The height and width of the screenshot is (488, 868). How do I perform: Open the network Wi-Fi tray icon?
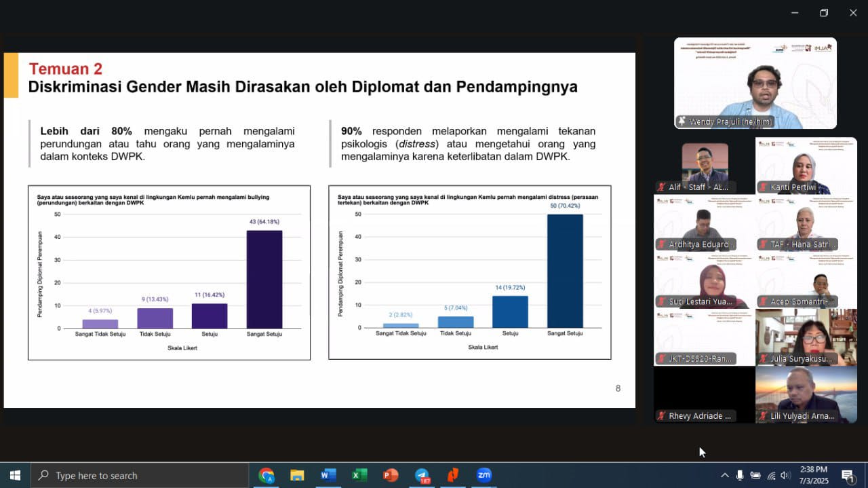pyautogui.click(x=771, y=475)
